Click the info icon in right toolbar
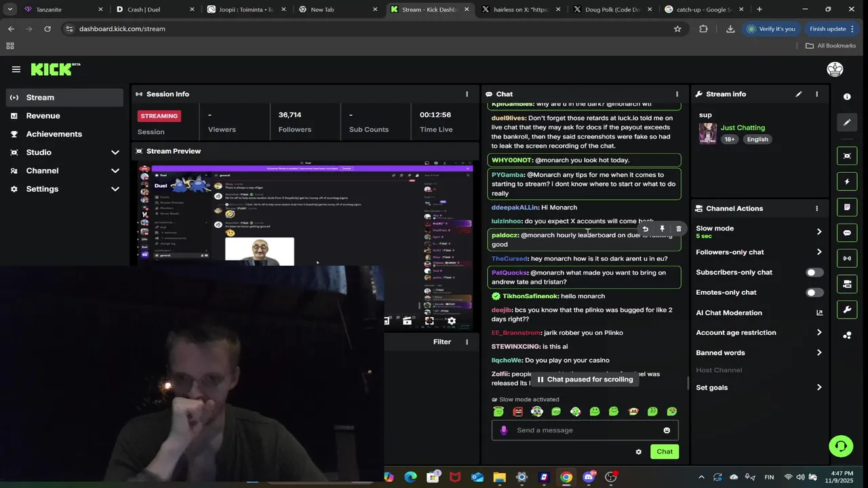Image resolution: width=868 pixels, height=488 pixels. coord(847,97)
